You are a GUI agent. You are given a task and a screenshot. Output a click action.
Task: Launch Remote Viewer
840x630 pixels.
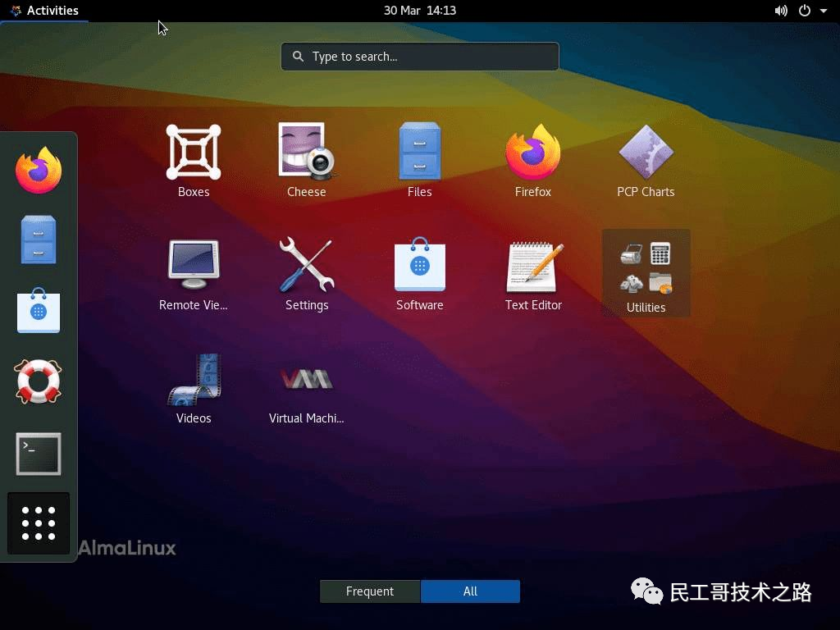click(194, 274)
